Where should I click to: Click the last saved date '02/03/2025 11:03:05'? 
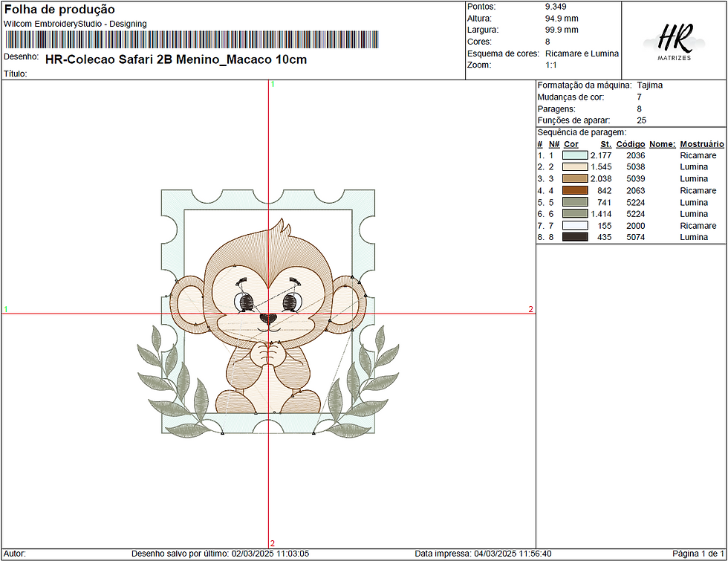(x=270, y=554)
